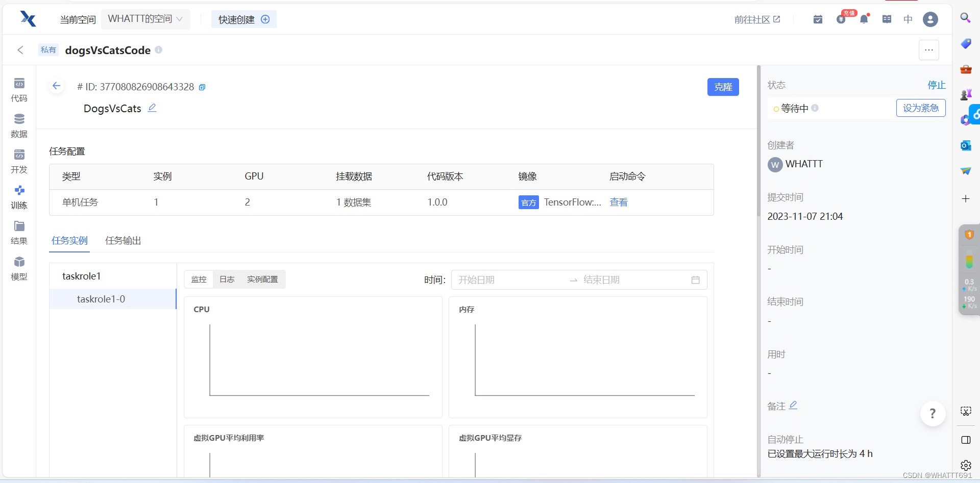This screenshot has height=483, width=980.
Task: Select the taskrole1-0 instance
Action: 113,299
